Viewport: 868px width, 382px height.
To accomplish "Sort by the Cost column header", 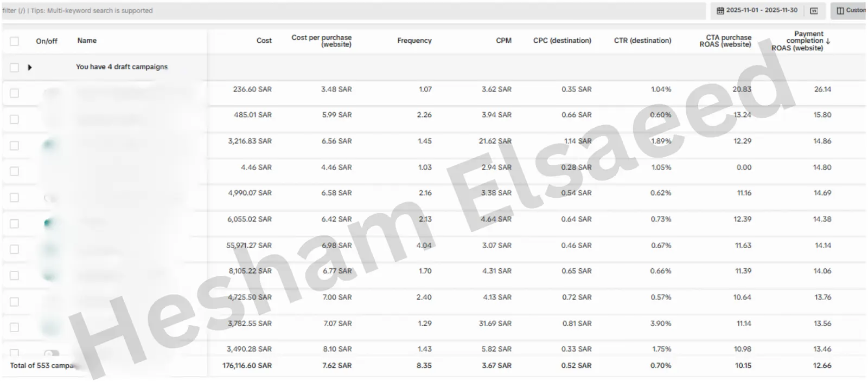I will (264, 41).
